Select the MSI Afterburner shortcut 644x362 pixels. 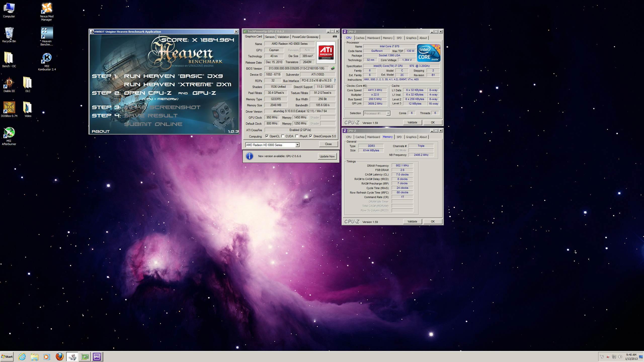tap(9, 136)
